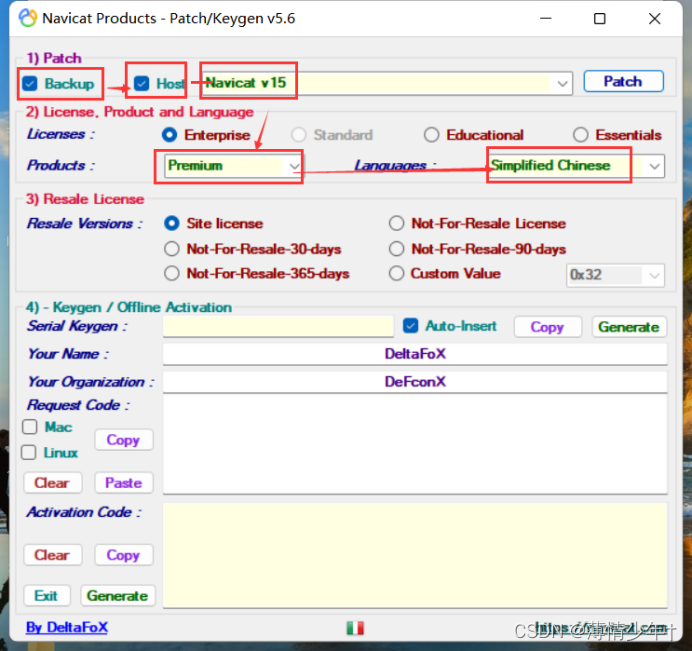Select Not-For-Resale-365-days option
The height and width of the screenshot is (651, 692).
tap(172, 274)
